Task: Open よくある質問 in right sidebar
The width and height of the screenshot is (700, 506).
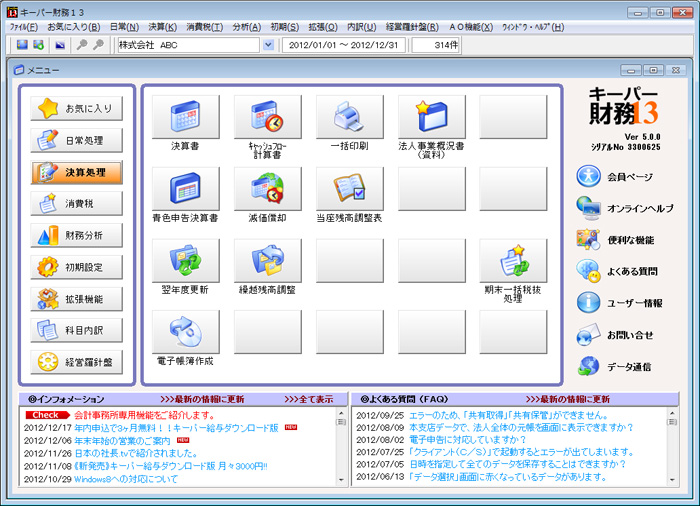Action: pyautogui.click(x=617, y=271)
